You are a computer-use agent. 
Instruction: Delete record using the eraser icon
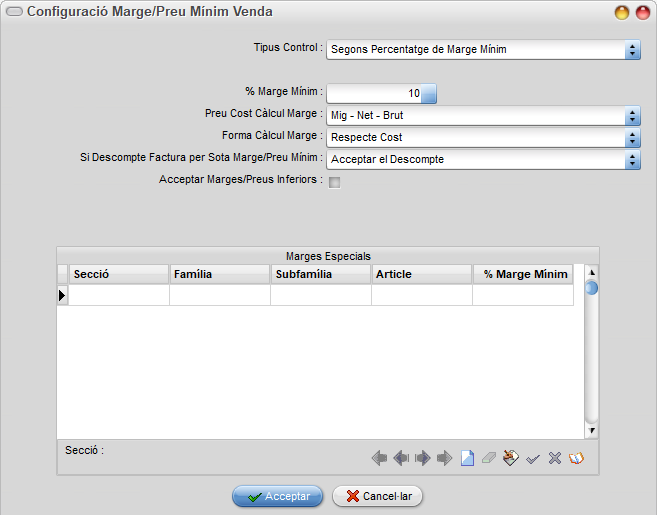coord(489,458)
